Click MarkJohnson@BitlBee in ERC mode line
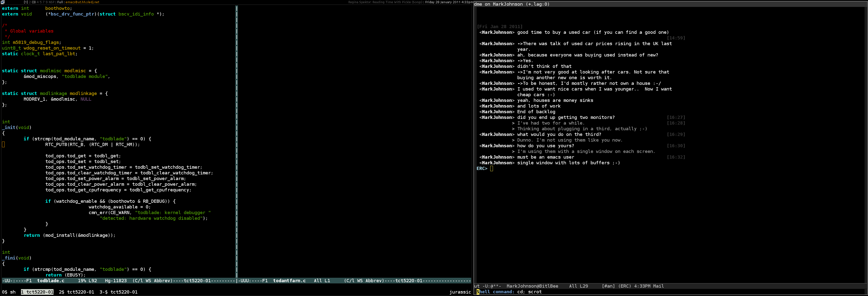The image size is (868, 296). (x=532, y=286)
